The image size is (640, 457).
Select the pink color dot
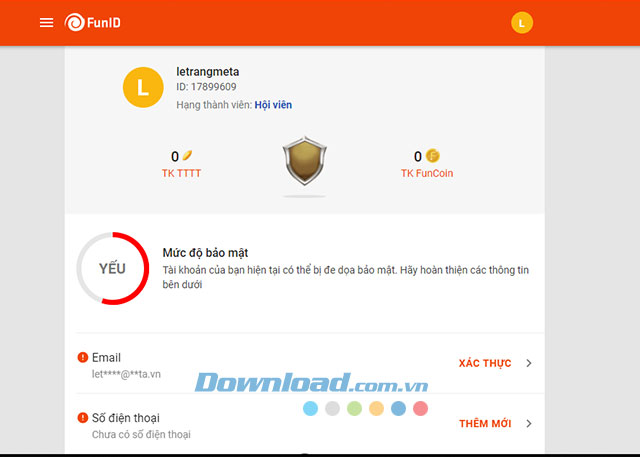[x=420, y=408]
